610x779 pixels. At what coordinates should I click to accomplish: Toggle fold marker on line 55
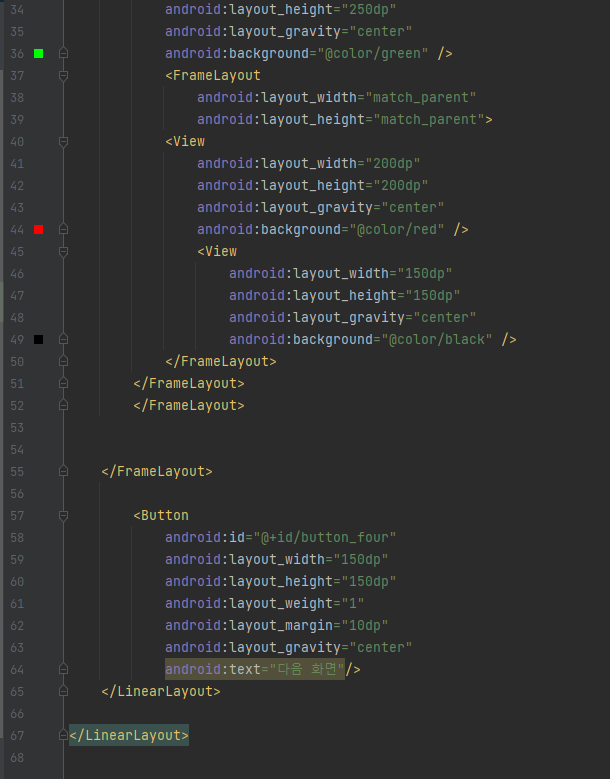[63, 471]
